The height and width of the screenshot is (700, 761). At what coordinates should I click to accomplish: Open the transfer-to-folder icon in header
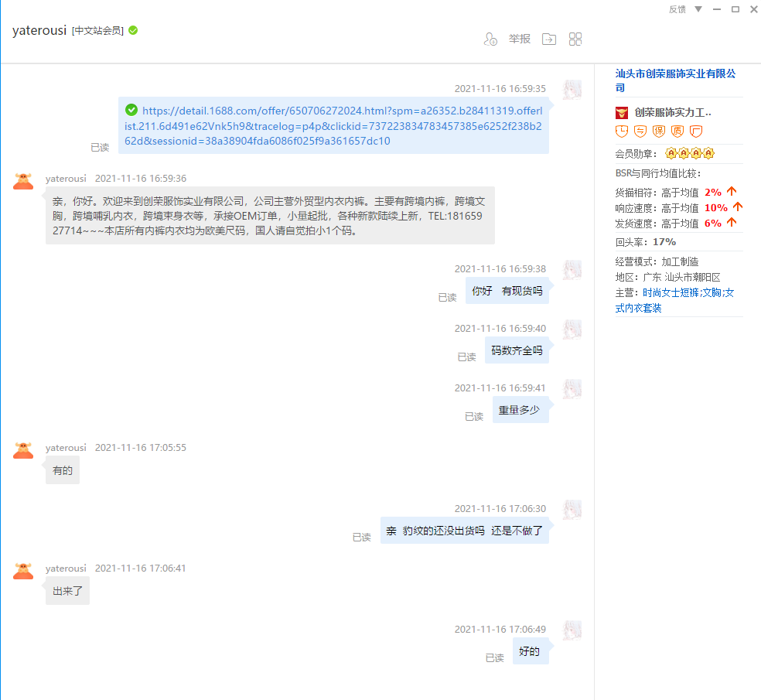pos(548,39)
